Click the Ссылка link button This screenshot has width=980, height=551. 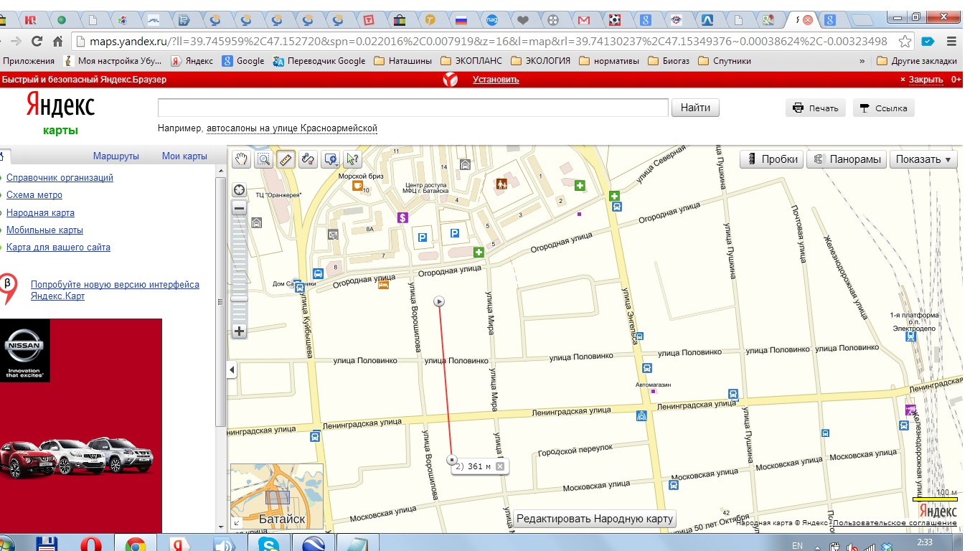pyautogui.click(x=884, y=108)
